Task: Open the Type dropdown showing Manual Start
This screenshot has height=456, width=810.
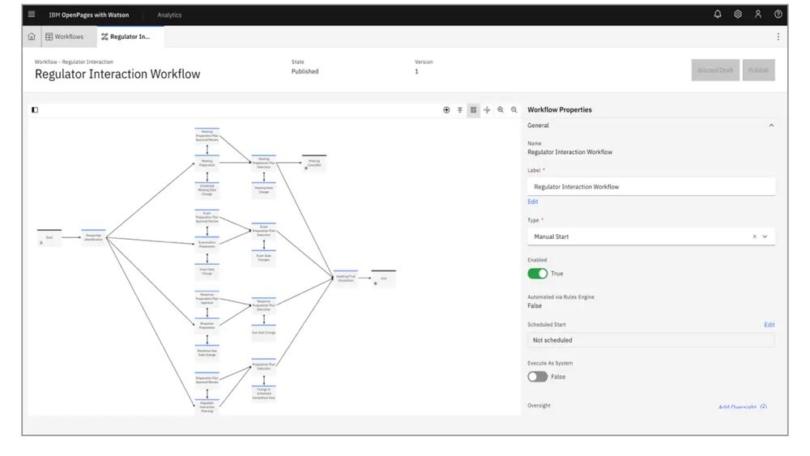Action: (650, 236)
